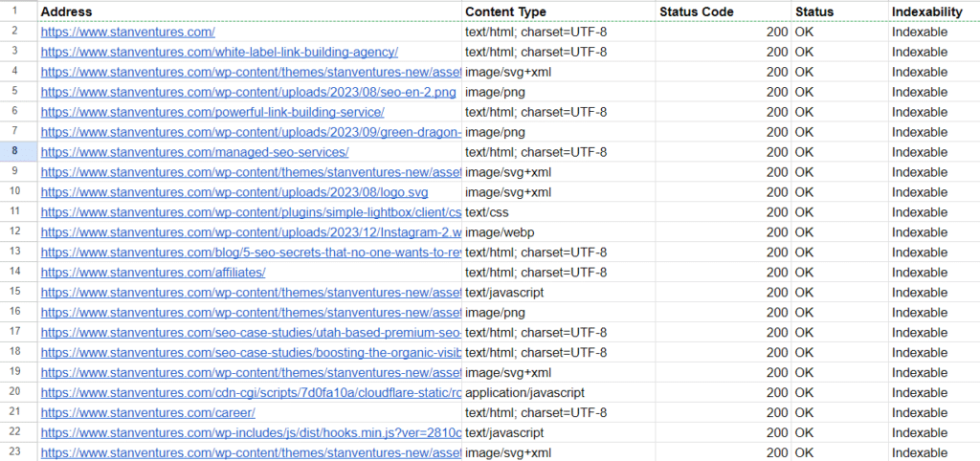This screenshot has width=980, height=461.
Task: Open the career page link
Action: (x=148, y=412)
